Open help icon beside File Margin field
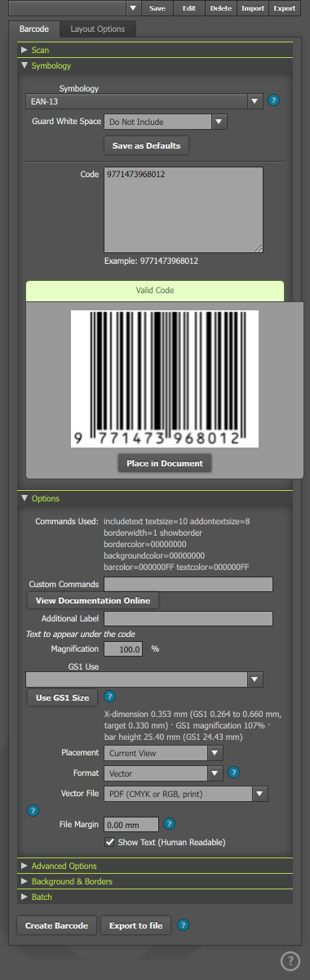 (170, 824)
